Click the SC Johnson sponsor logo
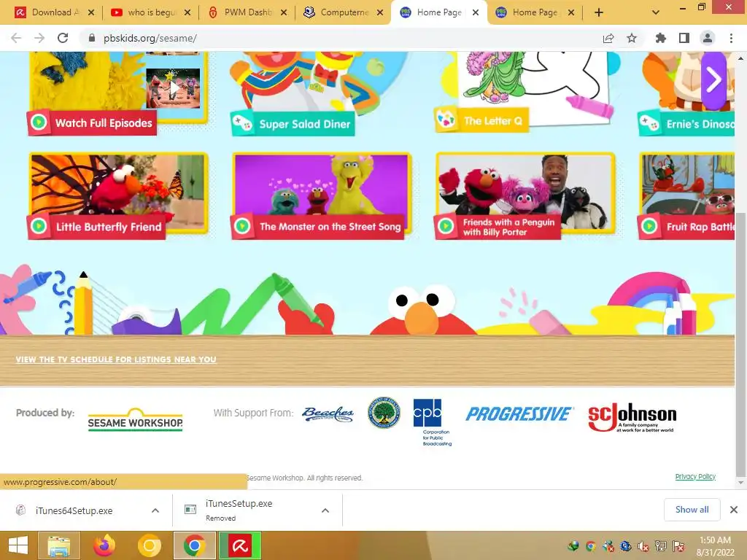This screenshot has height=560, width=747. 632,417
